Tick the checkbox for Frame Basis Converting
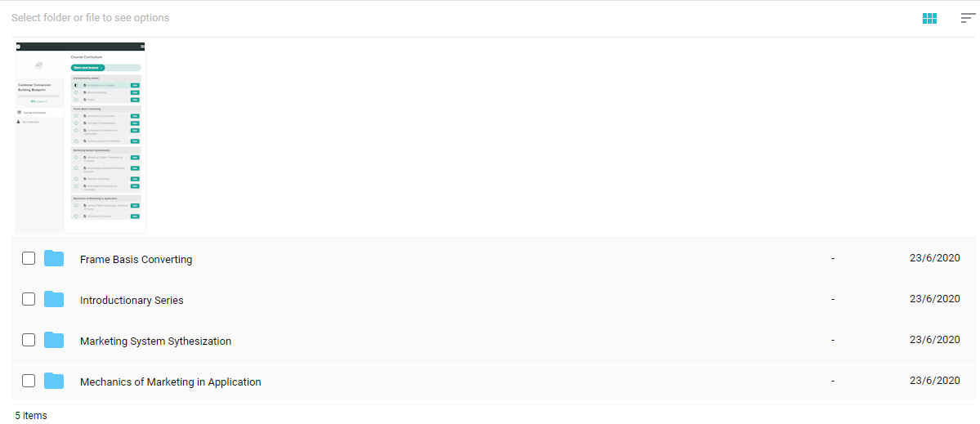 [29, 258]
